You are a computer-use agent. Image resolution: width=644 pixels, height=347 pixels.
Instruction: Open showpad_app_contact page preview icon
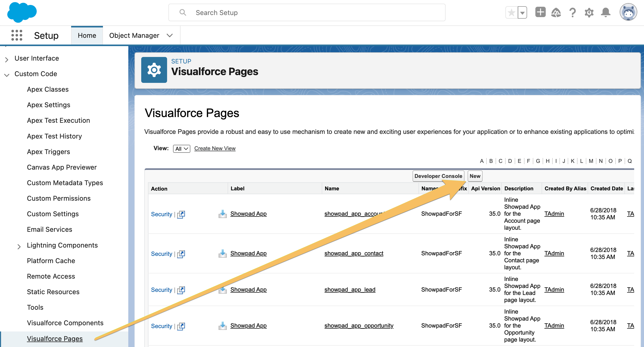[181, 254]
